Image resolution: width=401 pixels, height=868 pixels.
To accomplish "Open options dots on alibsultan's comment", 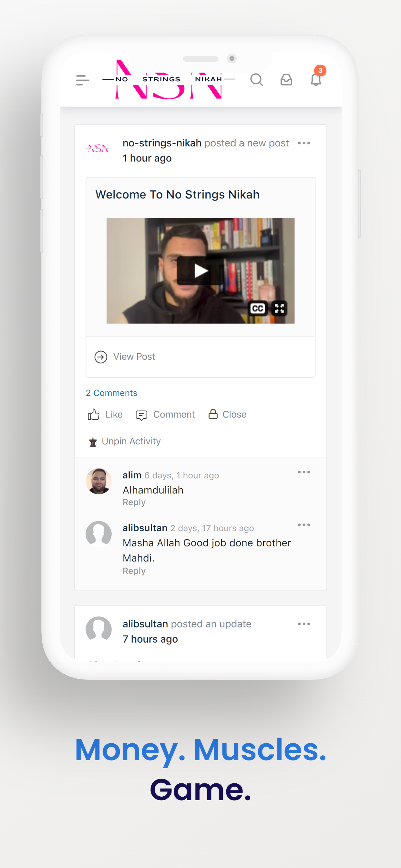I will point(304,525).
